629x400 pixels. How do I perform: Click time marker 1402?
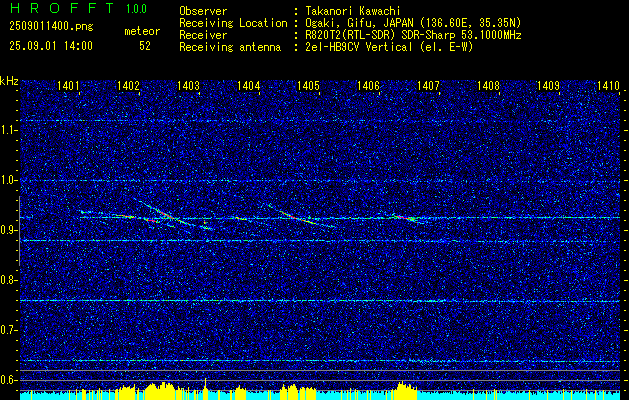(128, 85)
